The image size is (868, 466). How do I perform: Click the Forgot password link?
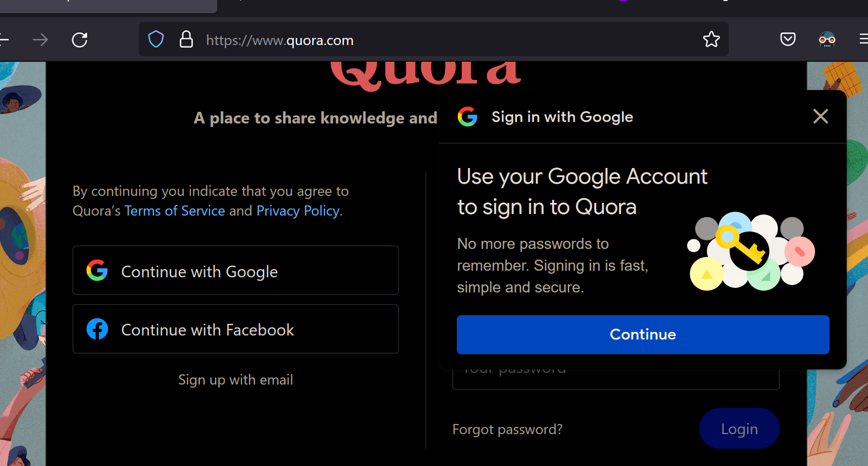[x=507, y=429]
